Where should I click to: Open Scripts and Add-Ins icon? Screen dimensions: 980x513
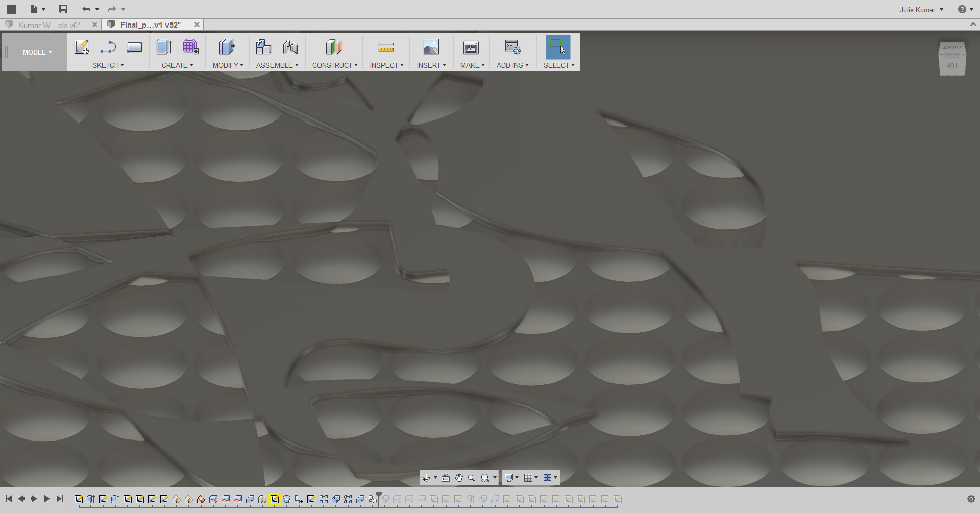[512, 47]
